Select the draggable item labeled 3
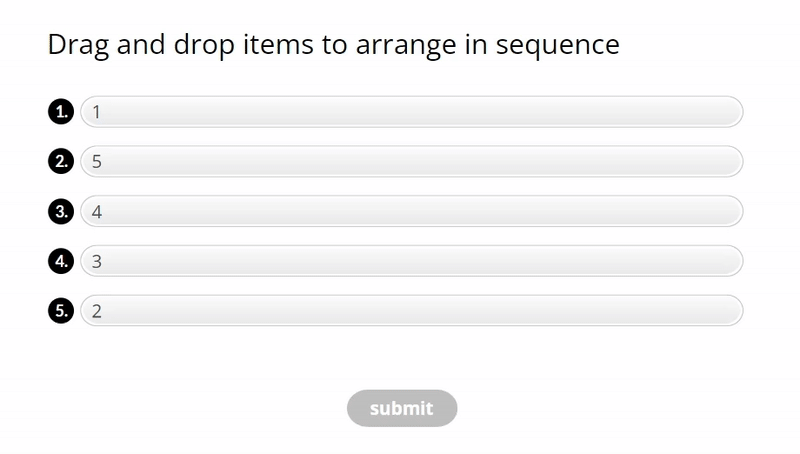 coord(411,262)
